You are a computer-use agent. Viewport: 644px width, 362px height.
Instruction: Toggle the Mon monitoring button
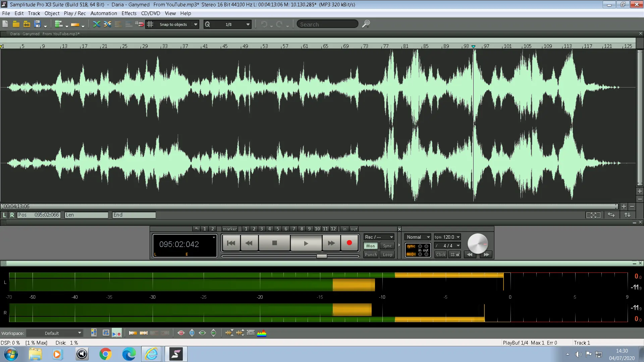(x=371, y=246)
